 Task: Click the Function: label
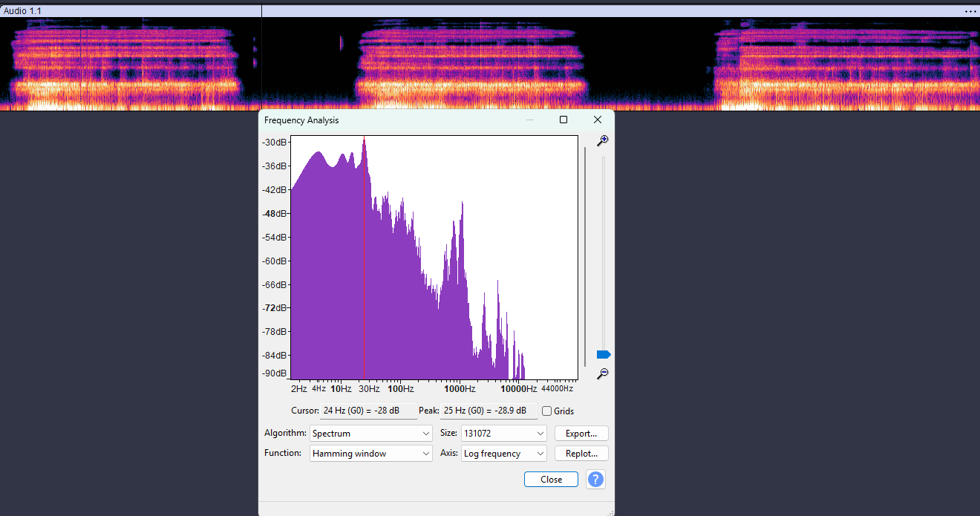pos(283,453)
